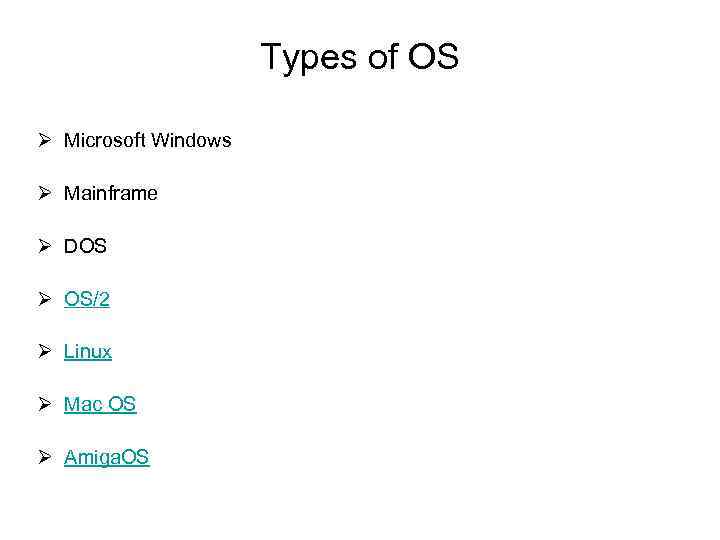Open the OS/2 hyperlink
The height and width of the screenshot is (540, 720).
click(x=87, y=299)
